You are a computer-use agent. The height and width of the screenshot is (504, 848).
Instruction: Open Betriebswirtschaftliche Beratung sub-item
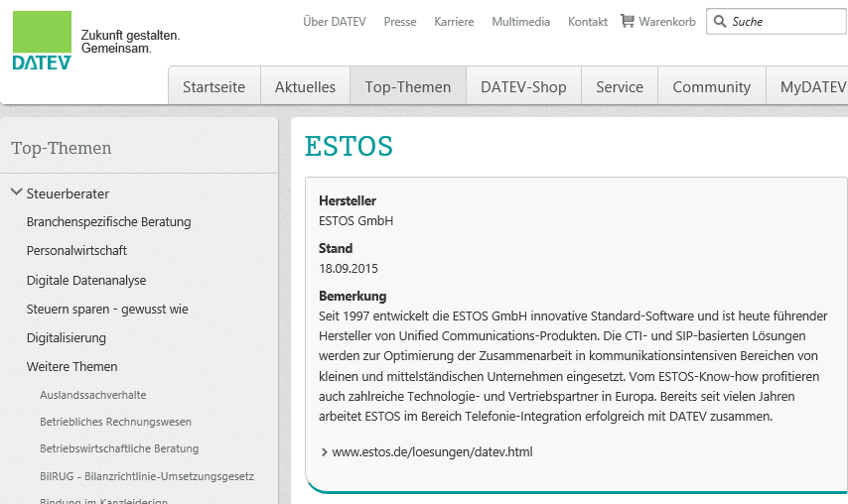point(119,448)
